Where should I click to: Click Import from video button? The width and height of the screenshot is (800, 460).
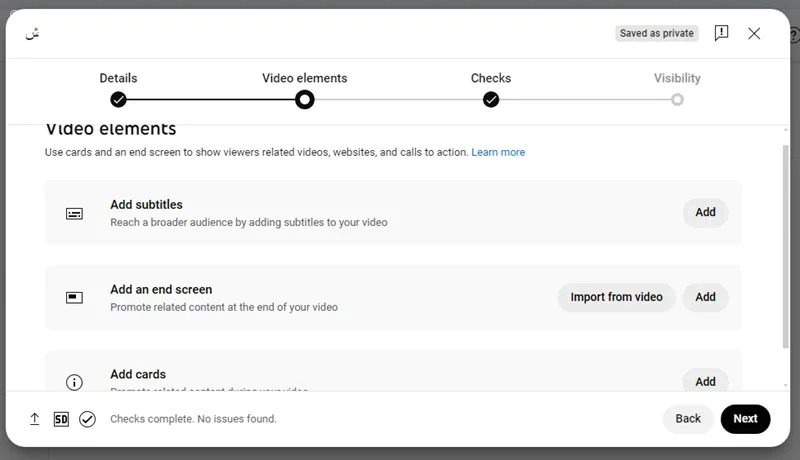pos(616,297)
